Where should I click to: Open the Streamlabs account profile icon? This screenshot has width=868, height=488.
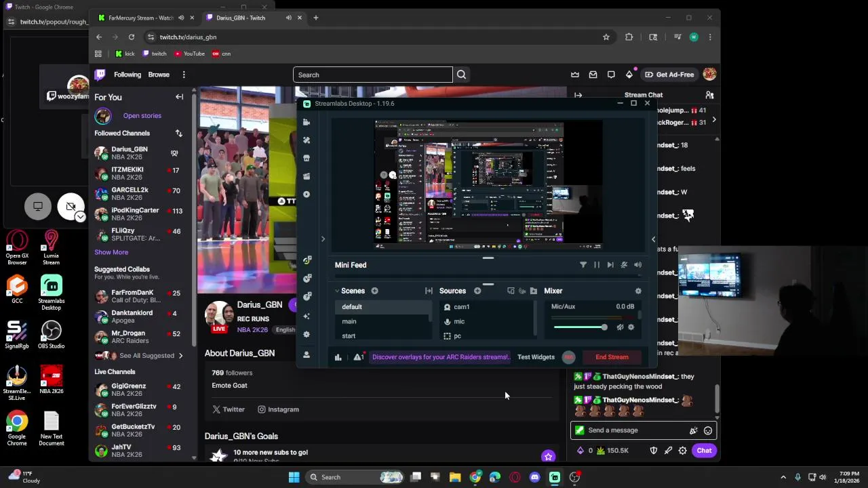click(x=307, y=354)
